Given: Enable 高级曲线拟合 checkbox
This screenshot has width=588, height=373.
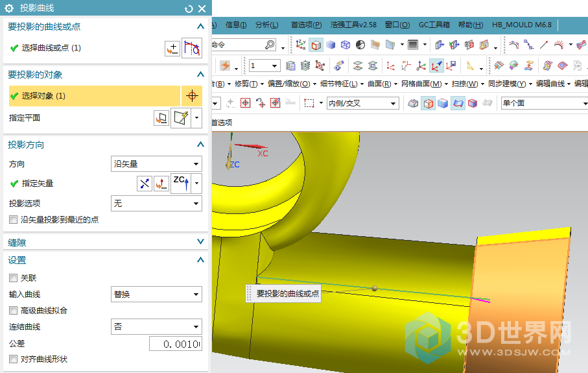Looking at the screenshot, I should 13,311.
